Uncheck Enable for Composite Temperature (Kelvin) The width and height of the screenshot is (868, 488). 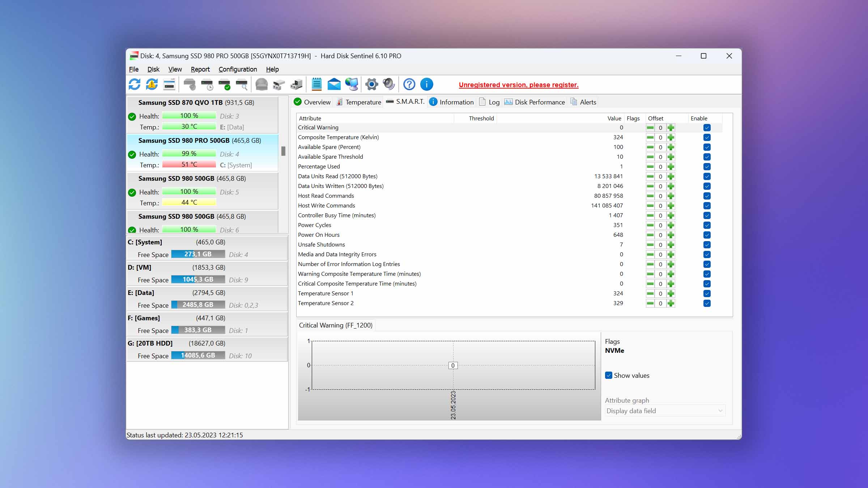point(707,137)
